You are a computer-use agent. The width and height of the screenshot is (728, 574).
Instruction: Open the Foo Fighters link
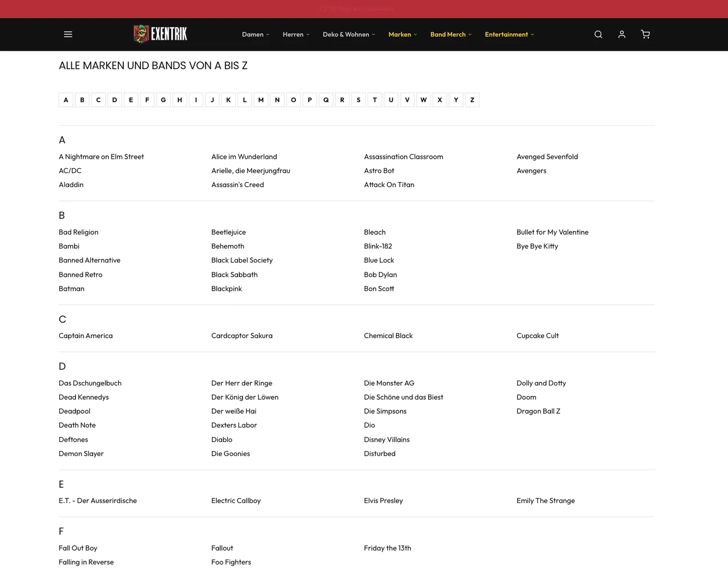(231, 562)
